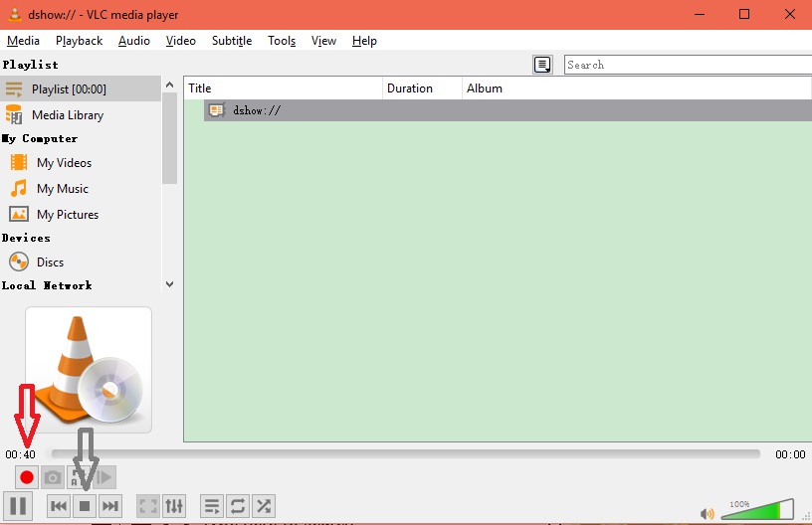Toggle the total time display 00:00
Image resolution: width=812 pixels, height=525 pixels.
pos(790,454)
